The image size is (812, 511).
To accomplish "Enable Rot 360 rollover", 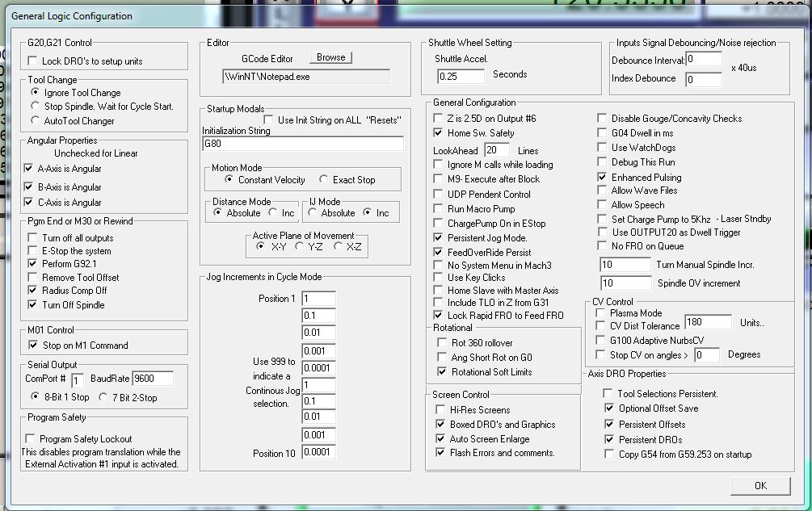I will (x=442, y=342).
